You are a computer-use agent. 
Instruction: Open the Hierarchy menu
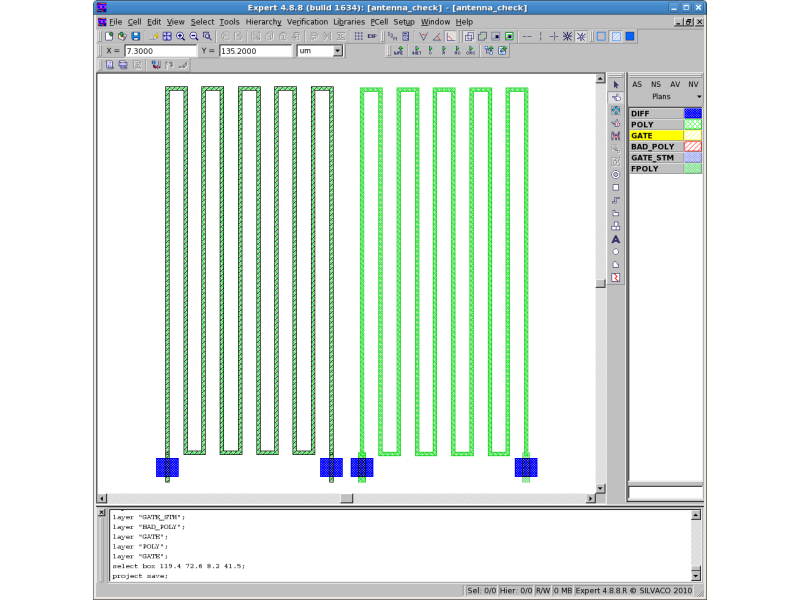pos(263,21)
